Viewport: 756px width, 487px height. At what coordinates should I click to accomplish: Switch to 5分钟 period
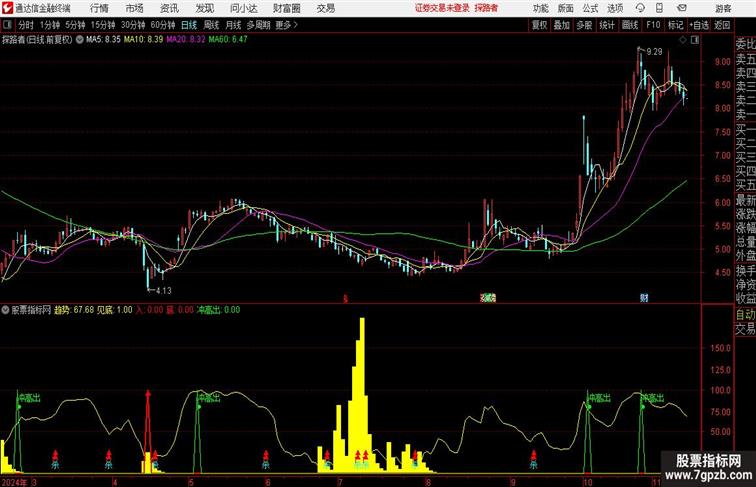coord(75,25)
